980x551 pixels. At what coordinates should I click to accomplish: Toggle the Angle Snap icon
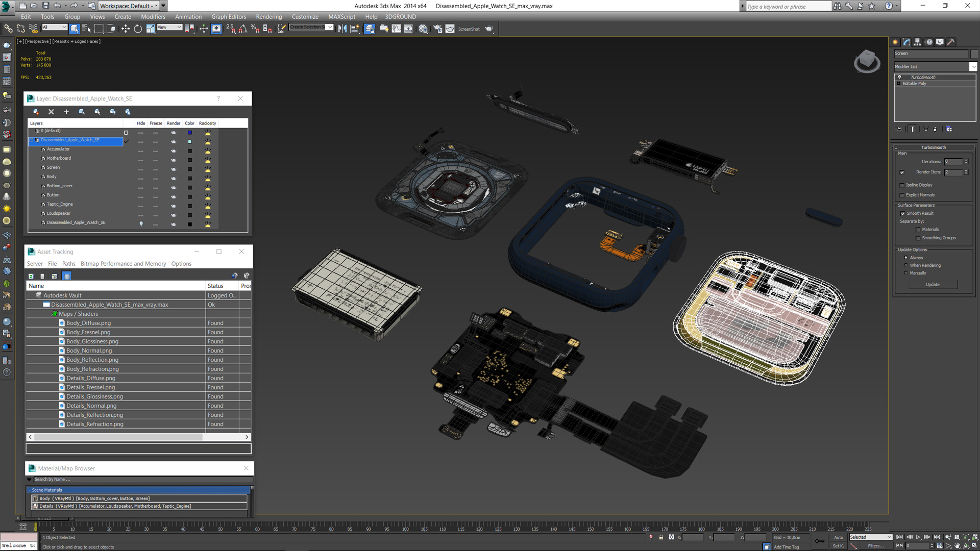tap(243, 29)
